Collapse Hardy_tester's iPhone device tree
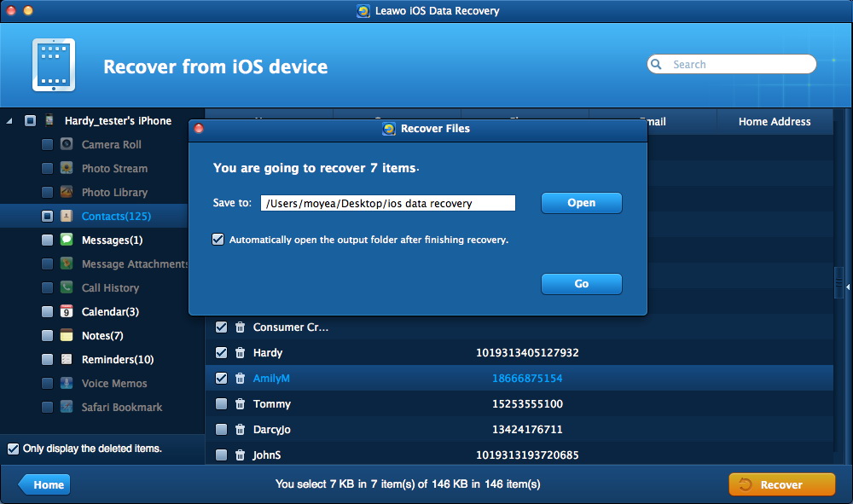The width and height of the screenshot is (853, 504). tap(9, 121)
